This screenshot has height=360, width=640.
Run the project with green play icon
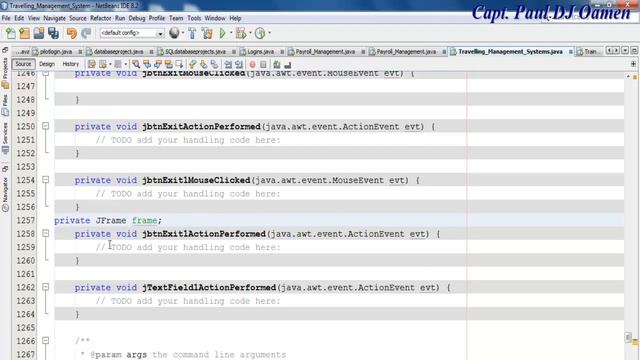[222, 33]
